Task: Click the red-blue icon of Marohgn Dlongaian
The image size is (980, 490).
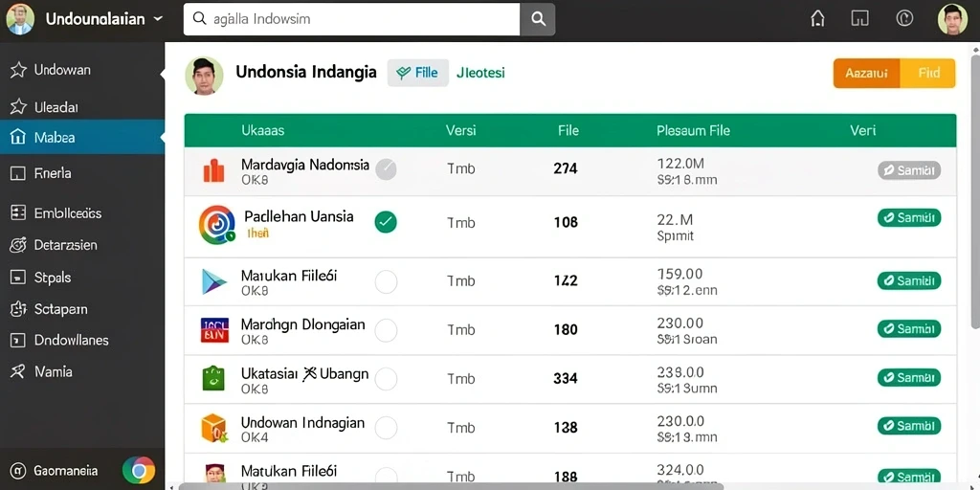Action: pos(214,330)
